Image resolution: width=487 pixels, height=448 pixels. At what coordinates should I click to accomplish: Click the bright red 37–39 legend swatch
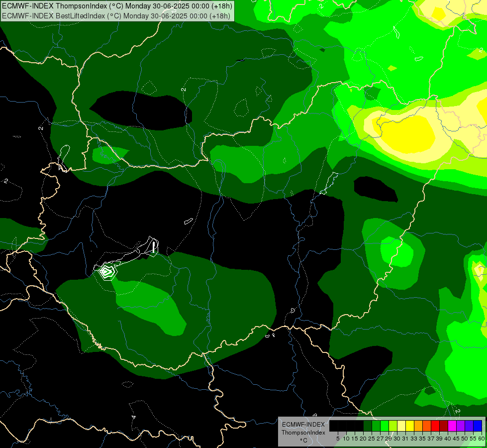[x=435, y=426]
